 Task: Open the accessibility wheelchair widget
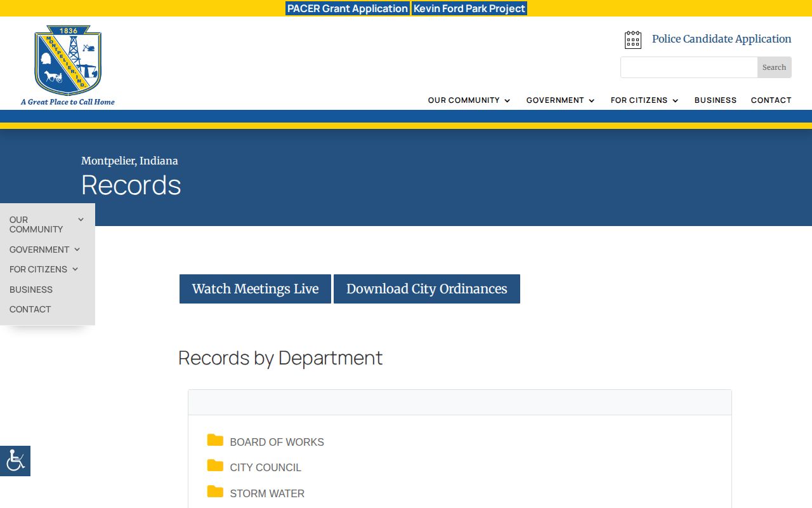[15, 461]
